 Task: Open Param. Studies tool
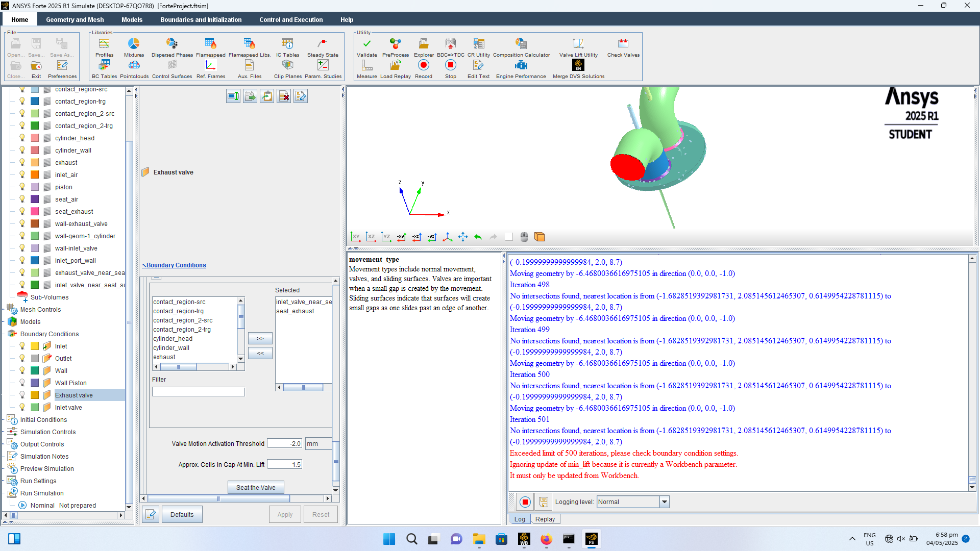tap(323, 69)
